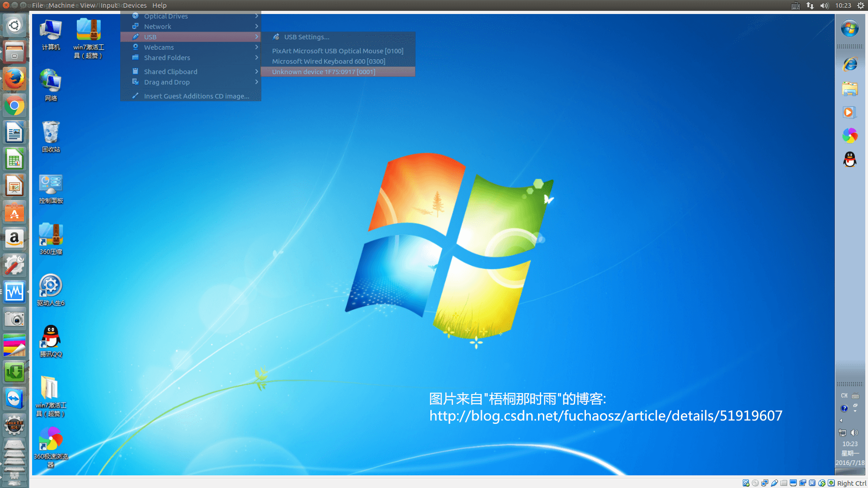Attach Unknown device 1F75:0917
Screen dimensions: 868x488
338,71
